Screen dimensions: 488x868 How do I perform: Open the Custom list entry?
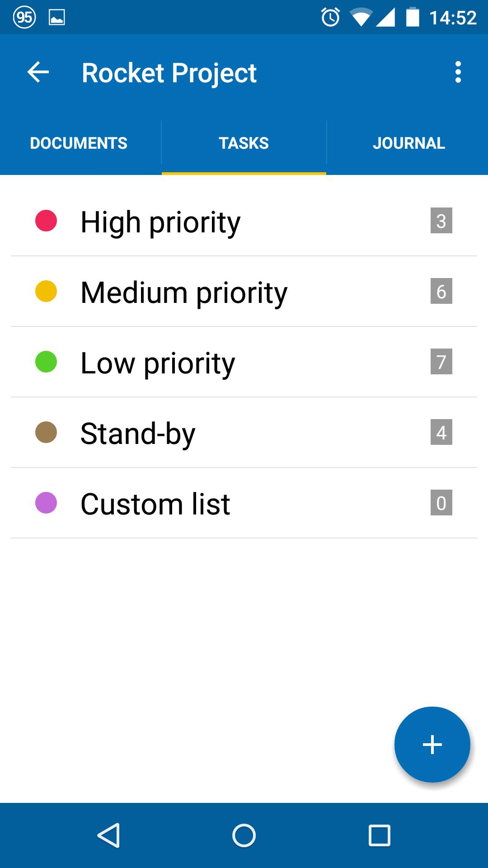244,503
